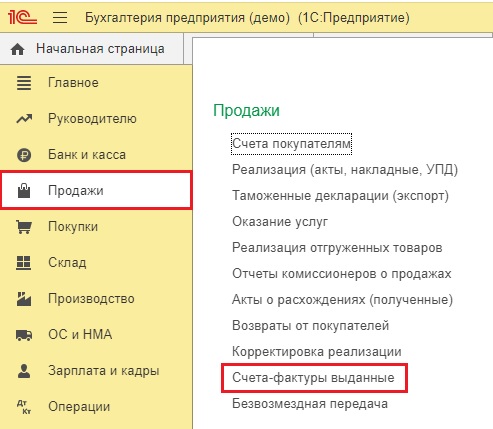Image resolution: width=493 pixels, height=429 pixels.
Task: Switch to the Начальная страница tab
Action: [x=92, y=49]
